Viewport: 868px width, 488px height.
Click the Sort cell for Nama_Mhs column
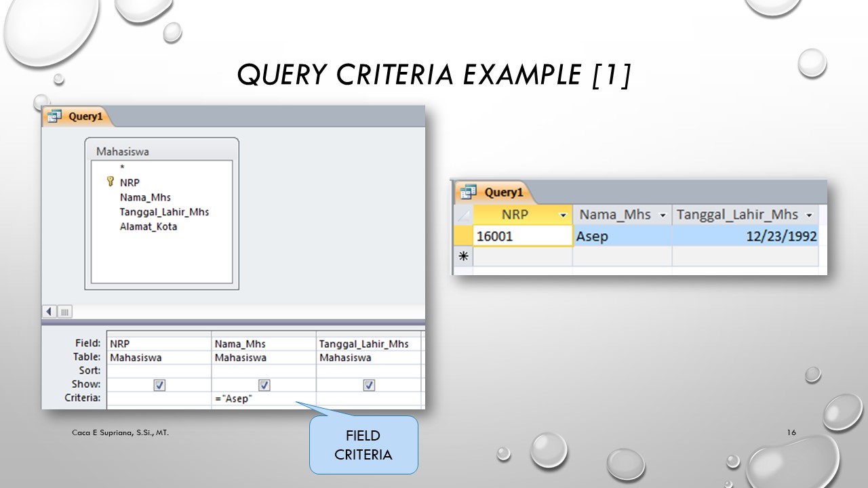coord(264,371)
